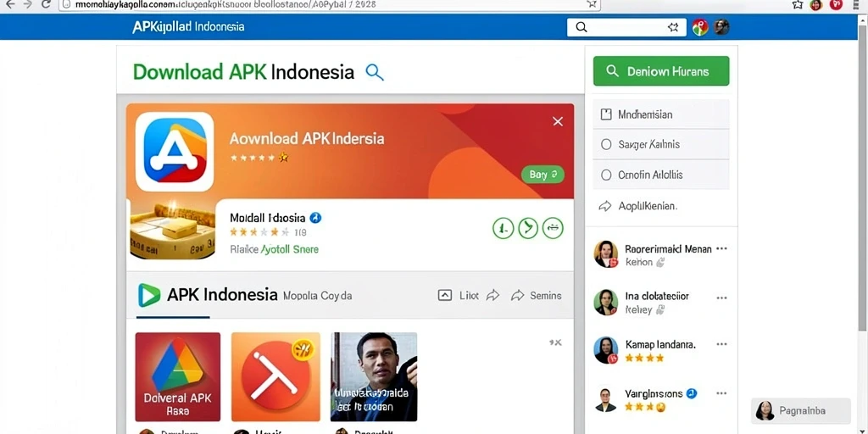Screen dimensions: 868x434
Task: Click the middle green circular arrow icon
Action: tap(528, 228)
